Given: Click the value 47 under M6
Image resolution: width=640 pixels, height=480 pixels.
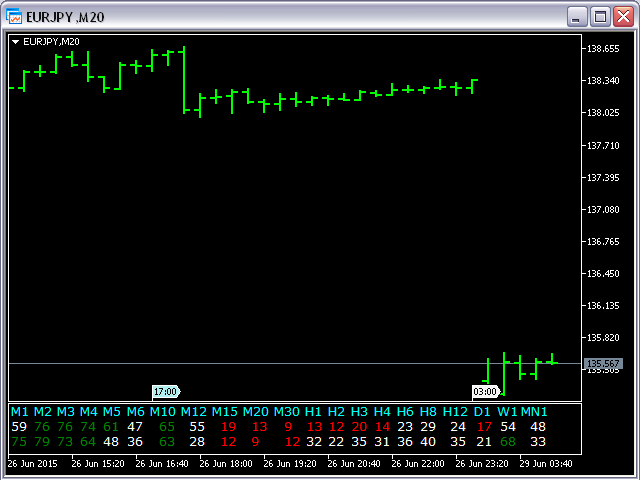Looking at the screenshot, I should [x=135, y=427].
